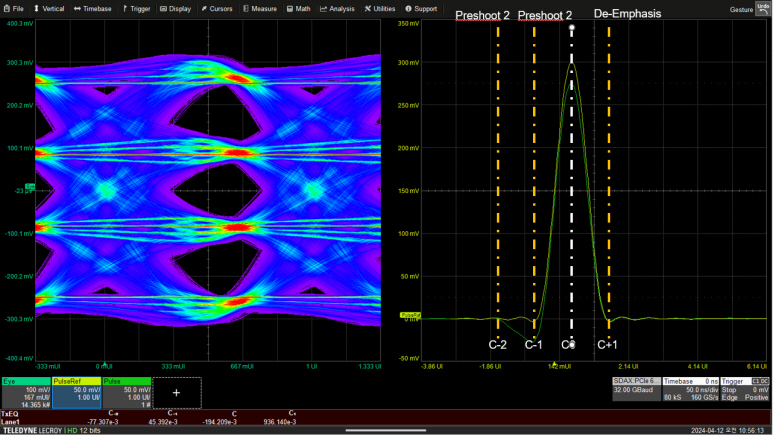Open the SDAX PCIe 6 descriptor

click(636, 389)
